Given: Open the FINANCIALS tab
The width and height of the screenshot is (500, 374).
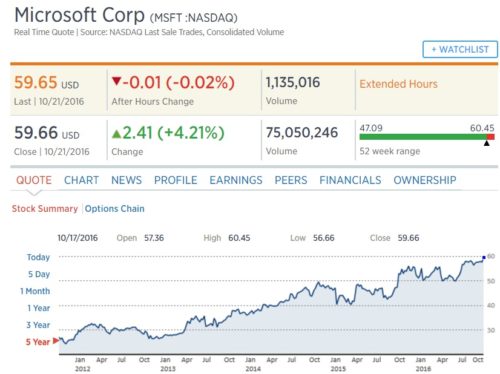Looking at the screenshot, I should click(350, 180).
